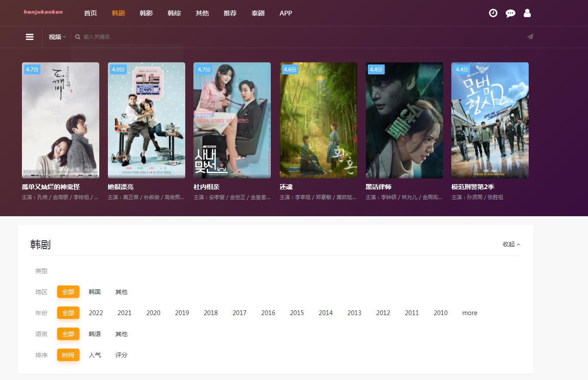Screen dimensions: 588x380
Task: Open the watch history clock icon
Action: [493, 13]
